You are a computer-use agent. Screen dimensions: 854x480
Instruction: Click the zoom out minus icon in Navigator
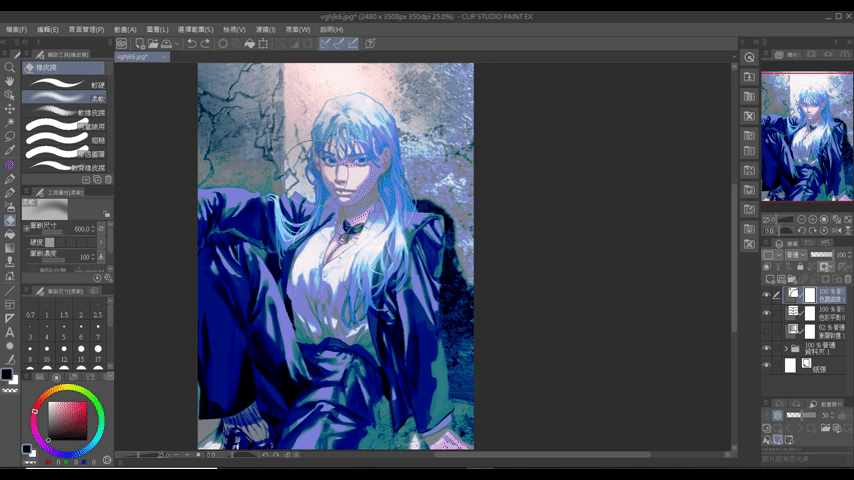[802, 219]
